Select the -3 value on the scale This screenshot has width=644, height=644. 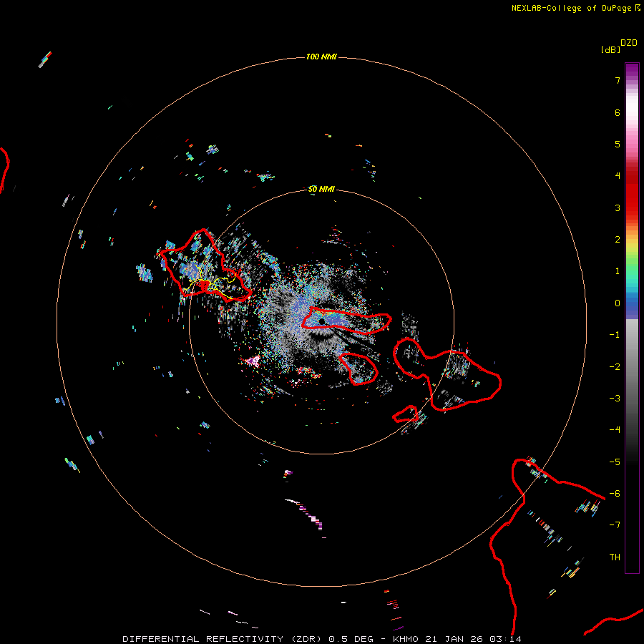(x=615, y=399)
